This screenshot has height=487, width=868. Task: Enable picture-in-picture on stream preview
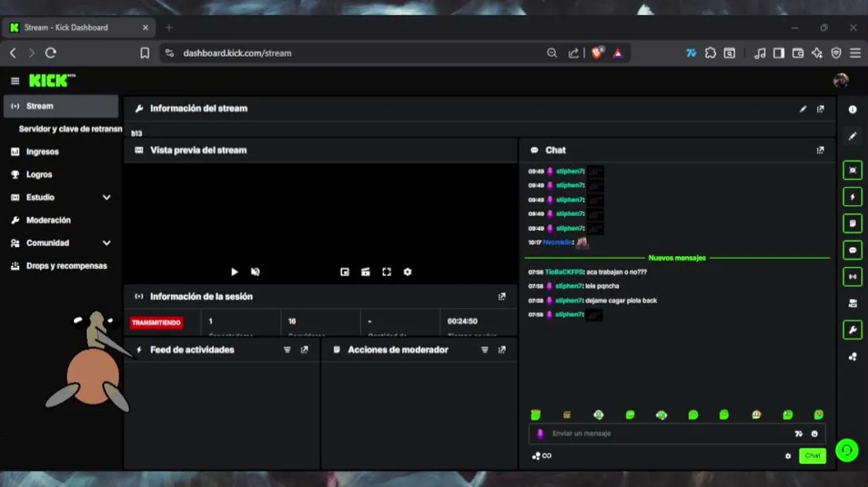click(345, 272)
